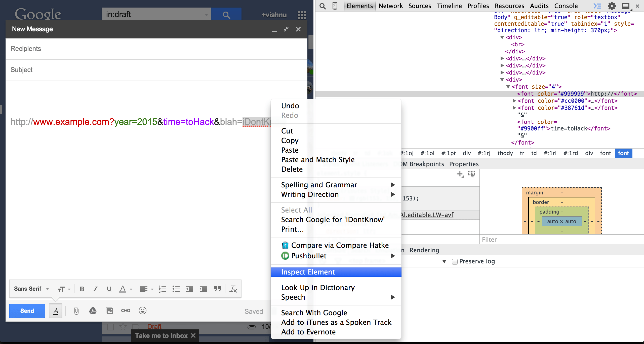Viewport: 644px width, 344px height.
Task: Open the text color picker
Action: pos(125,289)
